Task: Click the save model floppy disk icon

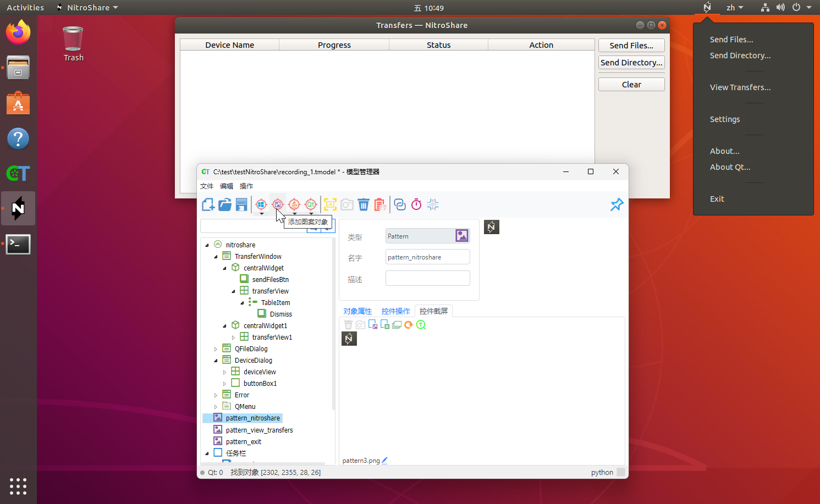Action: [241, 204]
